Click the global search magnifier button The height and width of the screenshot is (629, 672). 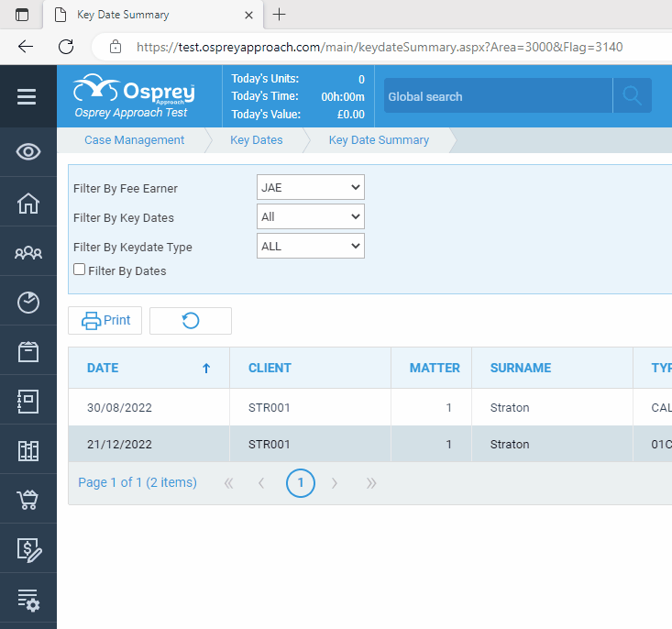(x=633, y=95)
